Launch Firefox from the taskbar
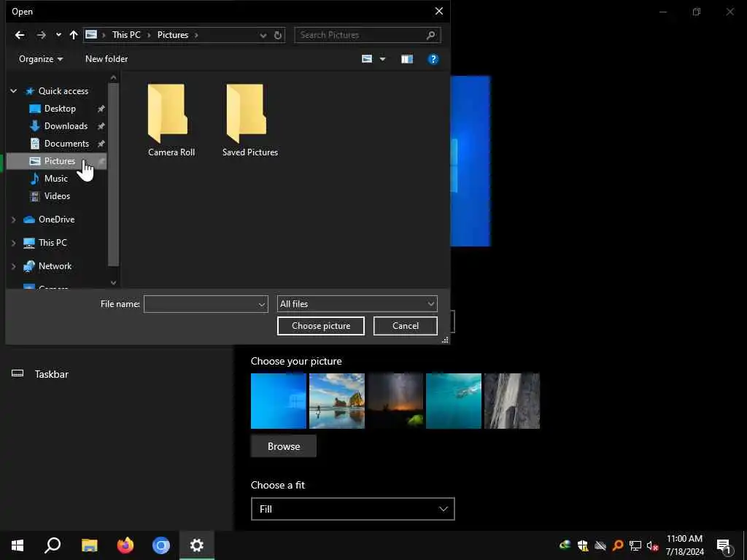The width and height of the screenshot is (747, 560). pos(125,545)
